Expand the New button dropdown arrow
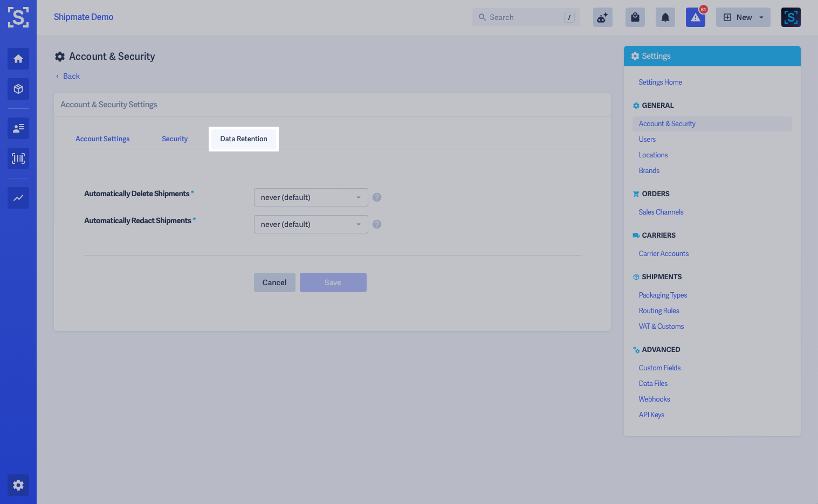The width and height of the screenshot is (818, 504). 761,17
